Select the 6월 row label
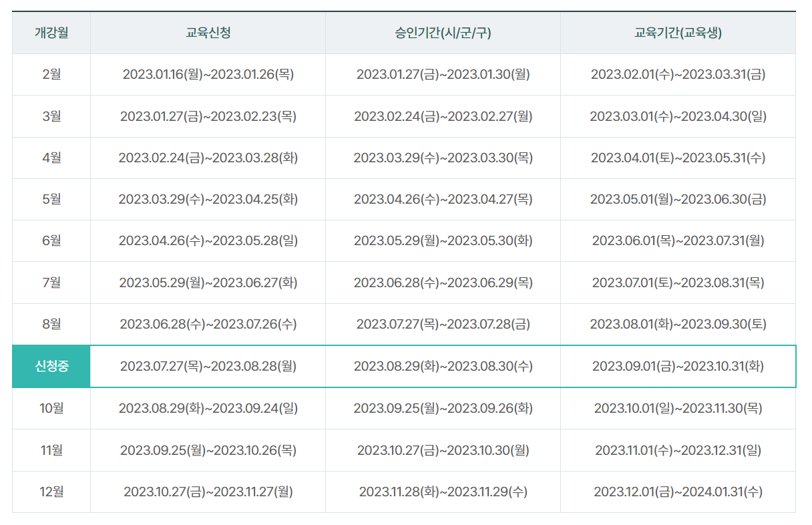Image resolution: width=812 pixels, height=525 pixels. click(x=51, y=240)
